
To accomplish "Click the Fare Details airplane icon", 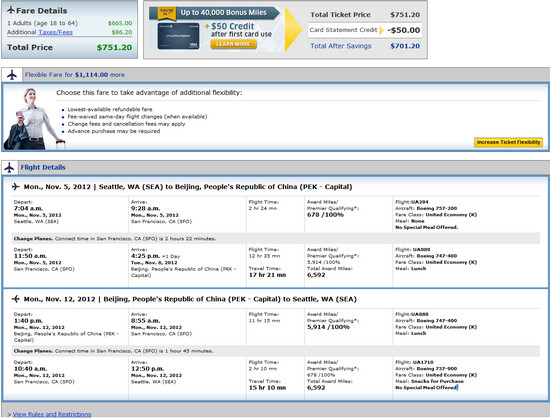I will coord(11,10).
